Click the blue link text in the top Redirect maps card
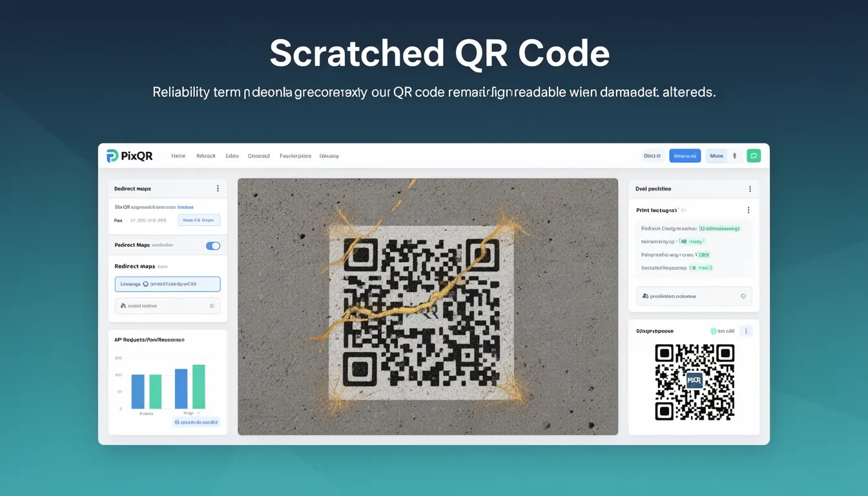Image resolution: width=868 pixels, height=496 pixels. tap(185, 207)
